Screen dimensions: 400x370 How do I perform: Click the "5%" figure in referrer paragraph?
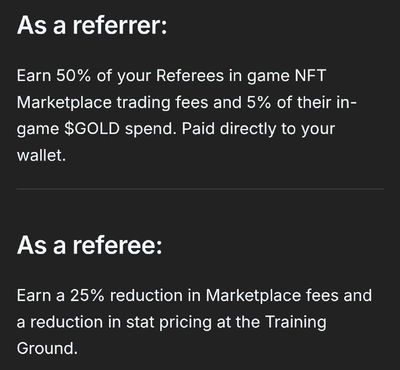point(259,102)
